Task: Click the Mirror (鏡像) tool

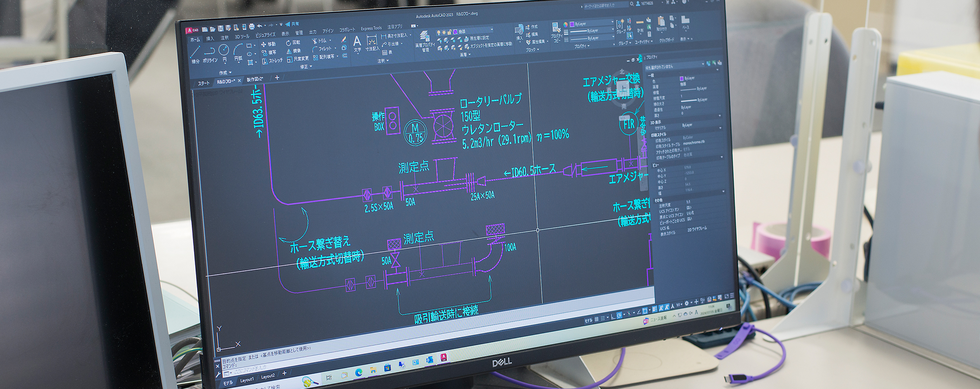Action: point(294,51)
